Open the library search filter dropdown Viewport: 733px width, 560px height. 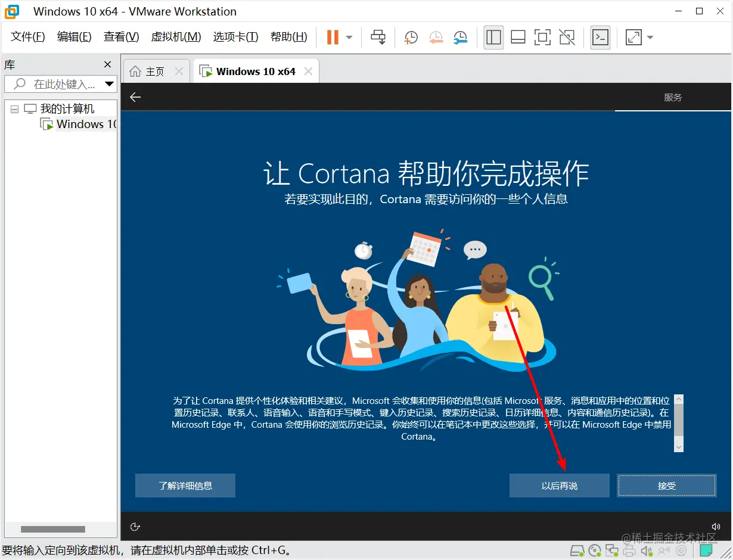coord(109,84)
